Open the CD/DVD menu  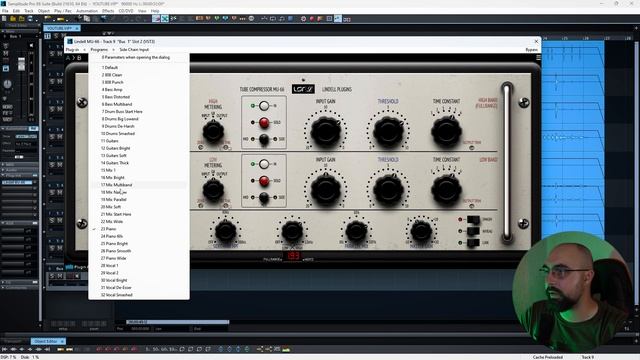click(x=126, y=11)
